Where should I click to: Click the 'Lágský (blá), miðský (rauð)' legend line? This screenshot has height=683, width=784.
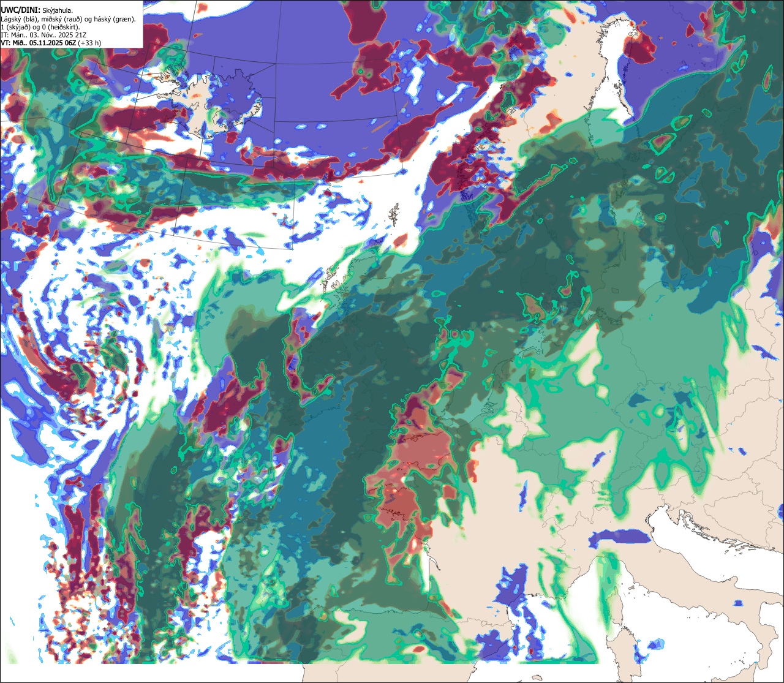pos(68,19)
